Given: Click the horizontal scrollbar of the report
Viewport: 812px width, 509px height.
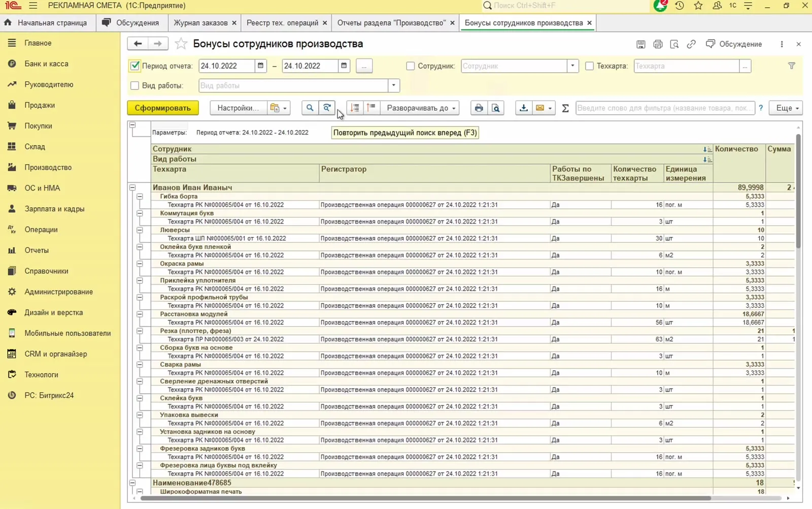Looking at the screenshot, I should click(x=425, y=498).
